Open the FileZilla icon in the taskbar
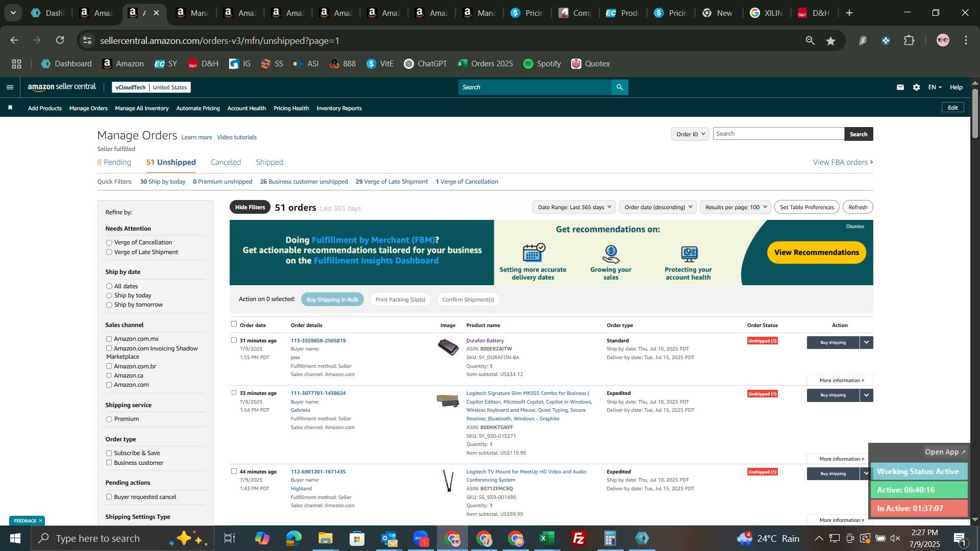This screenshot has width=980, height=551. click(578, 538)
